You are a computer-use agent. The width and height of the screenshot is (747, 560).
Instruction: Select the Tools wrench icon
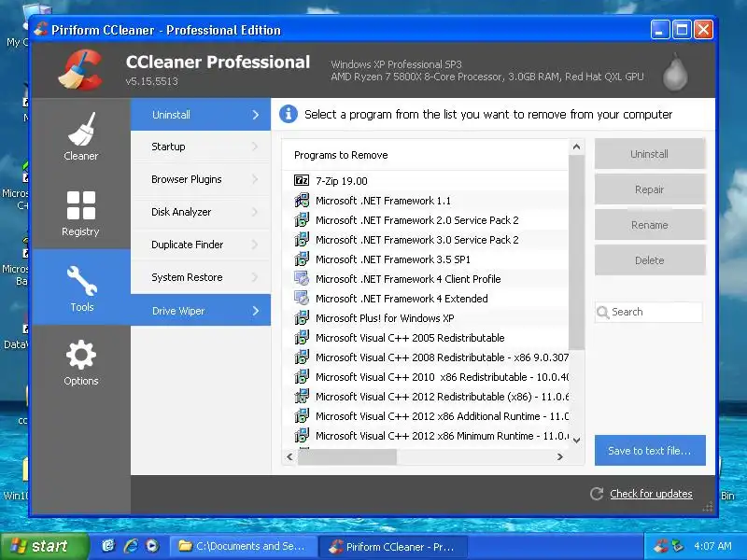tap(82, 281)
